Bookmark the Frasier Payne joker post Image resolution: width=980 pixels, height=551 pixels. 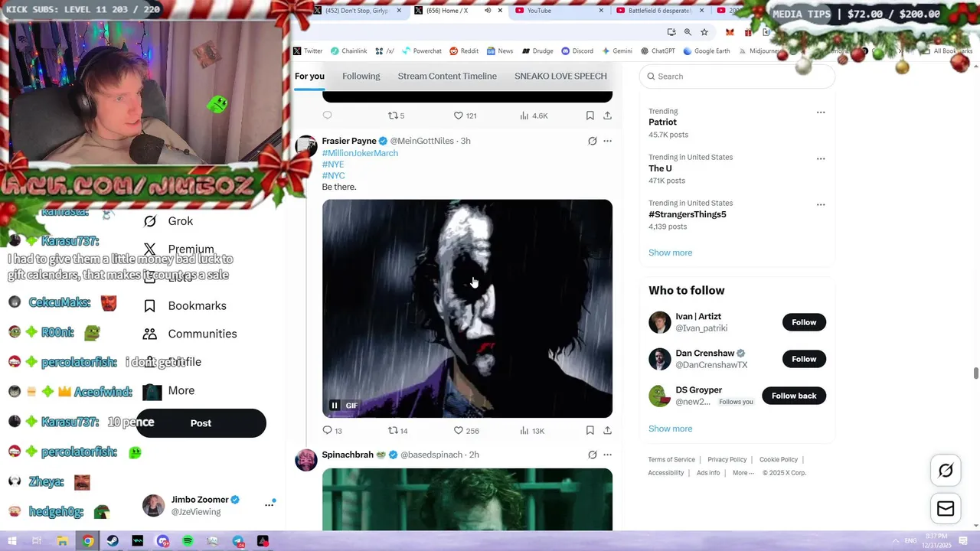click(590, 430)
